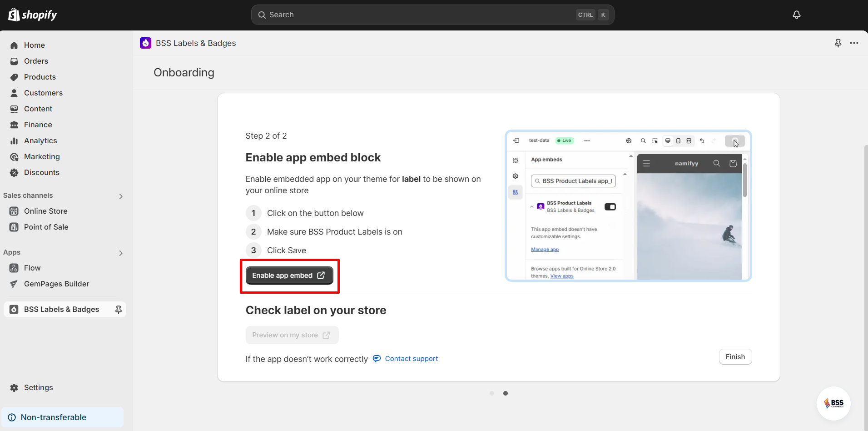The height and width of the screenshot is (431, 868).
Task: Open Analytics from the sidebar
Action: tap(40, 140)
